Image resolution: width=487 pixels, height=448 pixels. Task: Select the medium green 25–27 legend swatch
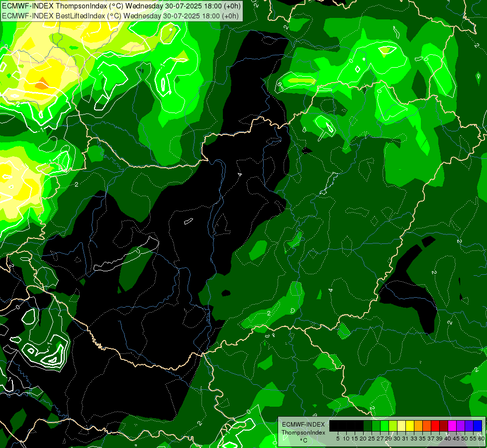click(376, 426)
